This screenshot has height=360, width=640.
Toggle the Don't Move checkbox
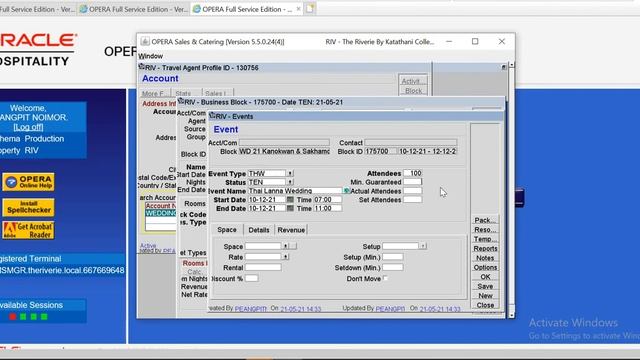385,278
